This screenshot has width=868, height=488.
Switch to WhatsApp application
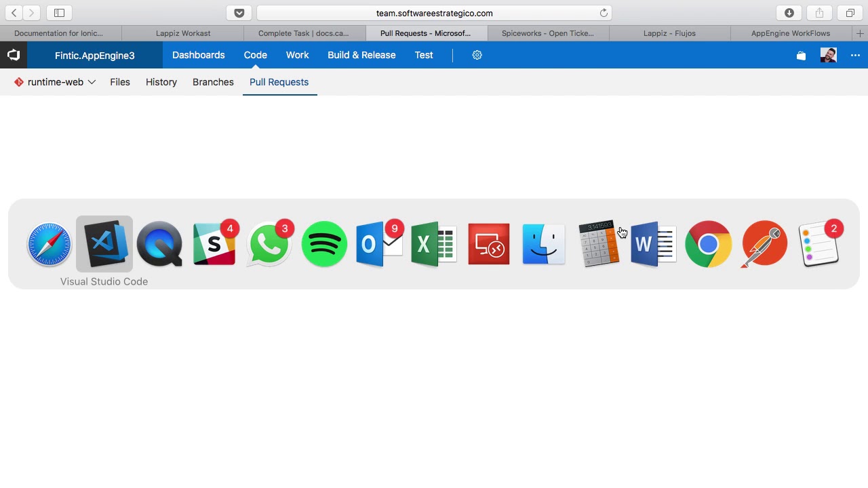pos(269,244)
